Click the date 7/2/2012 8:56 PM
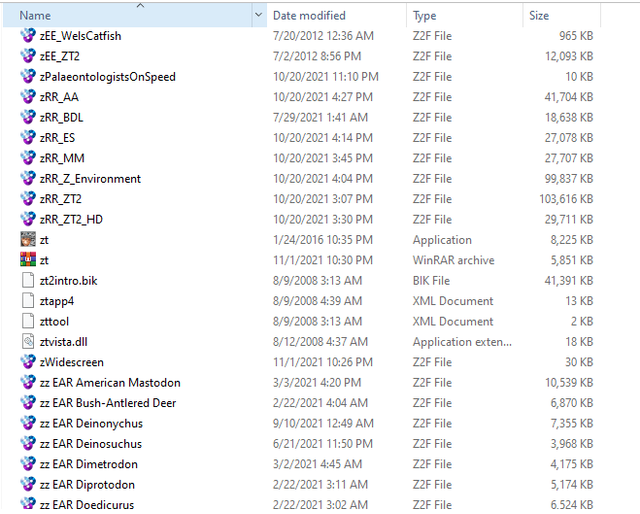The height and width of the screenshot is (514, 640). [x=317, y=56]
